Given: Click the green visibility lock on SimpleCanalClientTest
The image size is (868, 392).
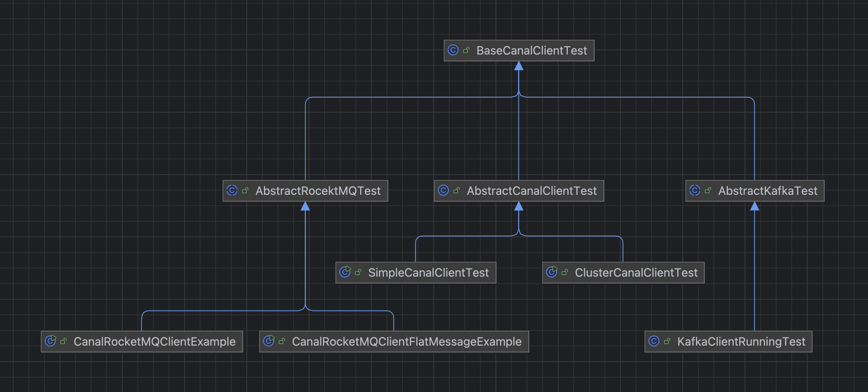Looking at the screenshot, I should (358, 273).
